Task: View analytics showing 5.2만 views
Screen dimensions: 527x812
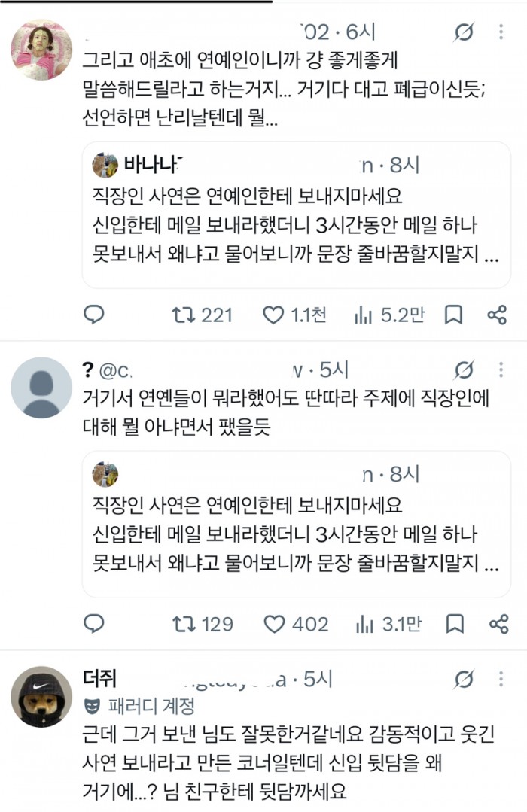Action: point(389,315)
